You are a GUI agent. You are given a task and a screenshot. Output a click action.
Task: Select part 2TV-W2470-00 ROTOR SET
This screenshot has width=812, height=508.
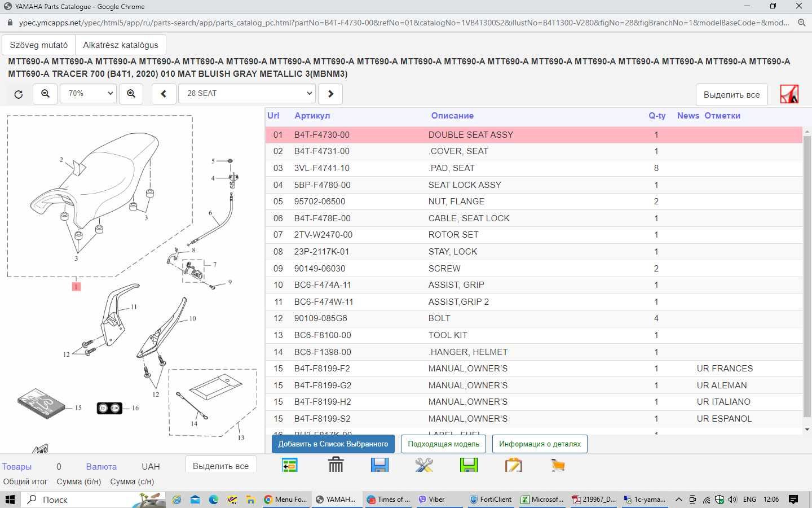[x=533, y=235]
